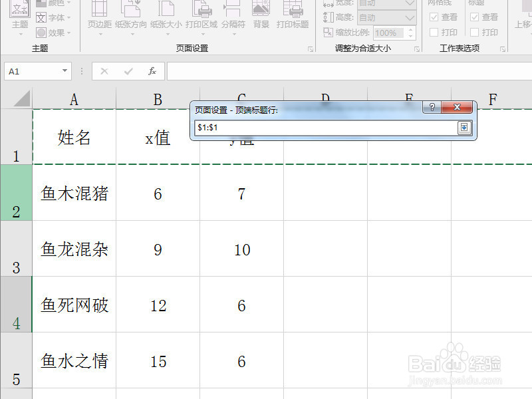
Task: Click cell B5 with value 15
Action: point(158,360)
